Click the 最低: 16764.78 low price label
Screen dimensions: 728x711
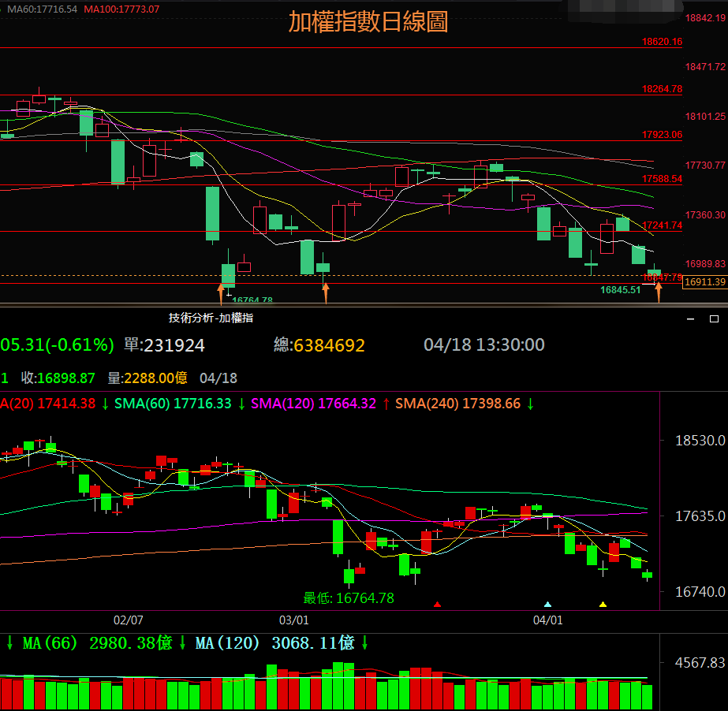pyautogui.click(x=349, y=598)
